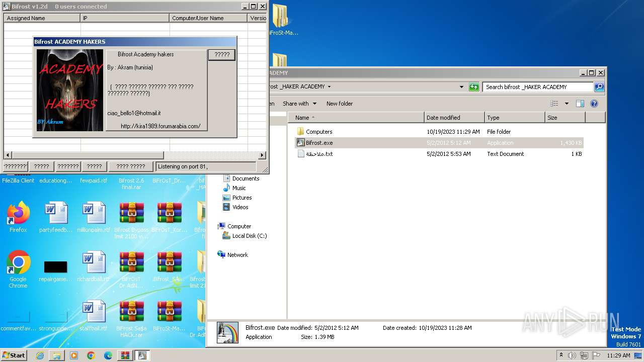Click the '???? ?????' button in Bifrost
Image resolution: width=644 pixels, height=362 pixels.
click(131, 166)
